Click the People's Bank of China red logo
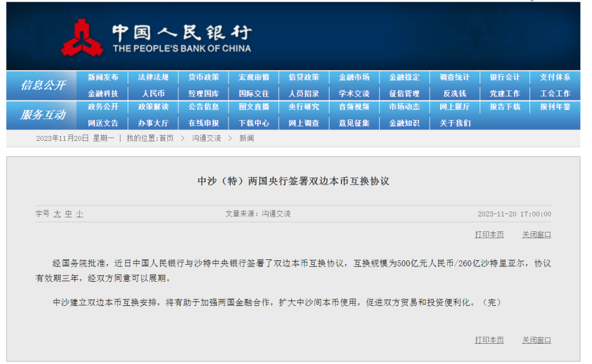This screenshot has width=592, height=364. pyautogui.click(x=82, y=38)
